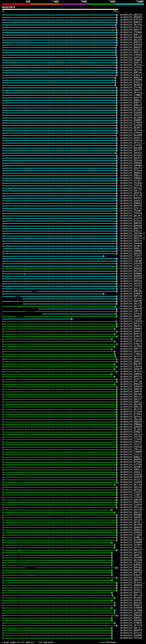Screen dimensions: 146x644
Task: Select hit label UniRef100_B8B204
Action: [131, 77]
